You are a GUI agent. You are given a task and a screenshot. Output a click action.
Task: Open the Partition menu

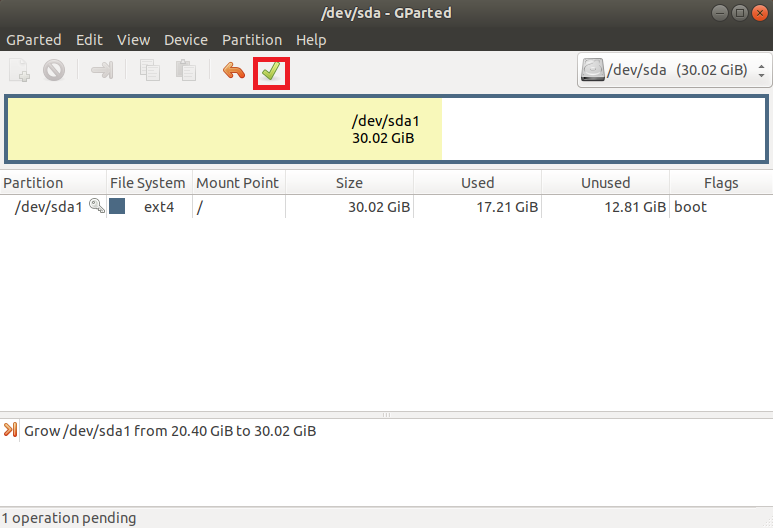pyautogui.click(x=252, y=40)
